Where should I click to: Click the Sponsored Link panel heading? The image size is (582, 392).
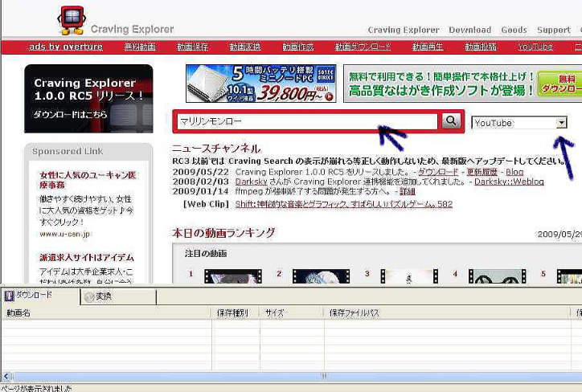point(68,151)
